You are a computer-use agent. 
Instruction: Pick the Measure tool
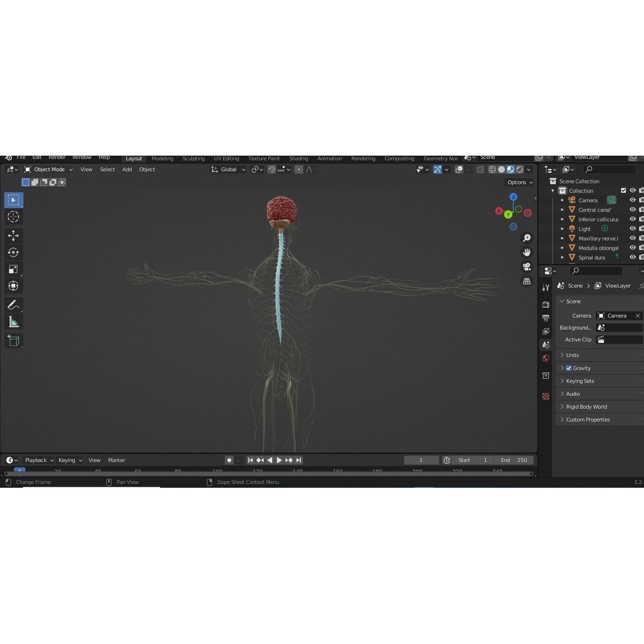(13, 321)
